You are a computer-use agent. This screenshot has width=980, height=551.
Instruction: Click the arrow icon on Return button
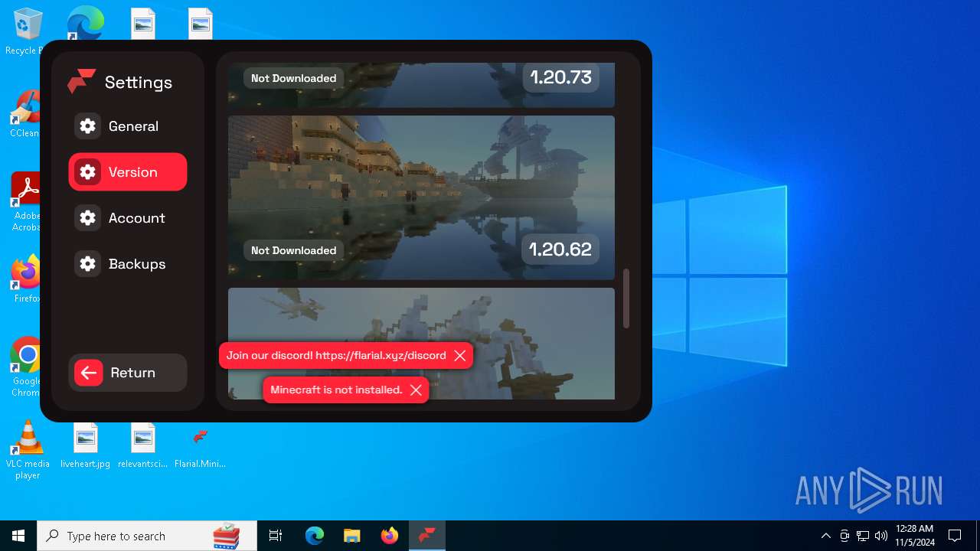89,373
